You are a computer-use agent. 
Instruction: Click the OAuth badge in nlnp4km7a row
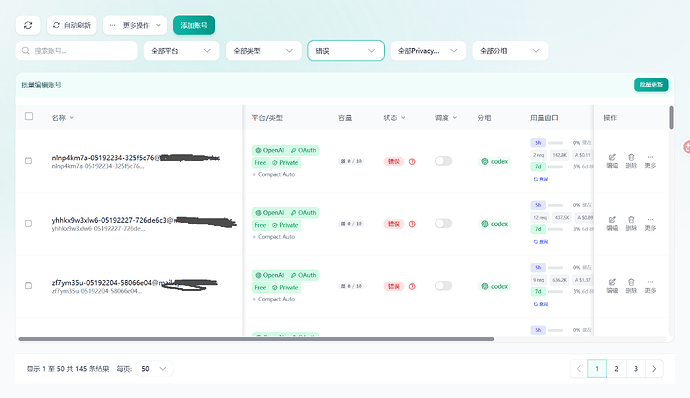point(303,150)
